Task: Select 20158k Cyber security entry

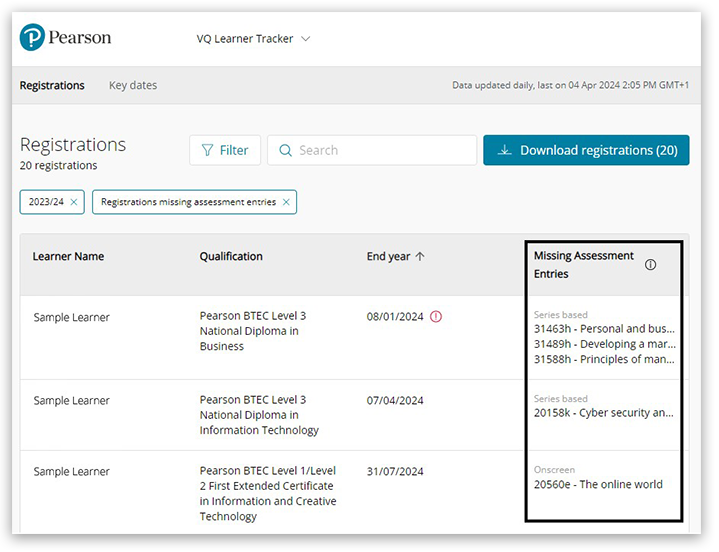Action: [604, 413]
